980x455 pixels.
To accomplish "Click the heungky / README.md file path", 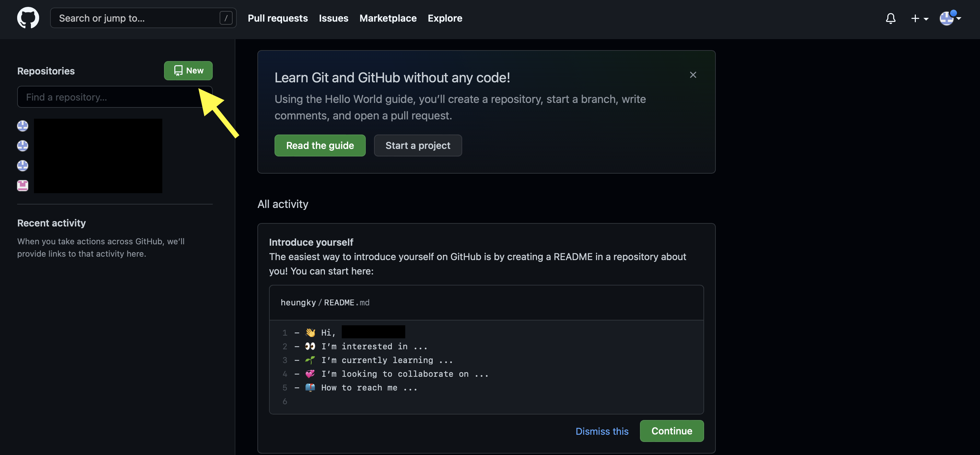I will click(x=325, y=302).
